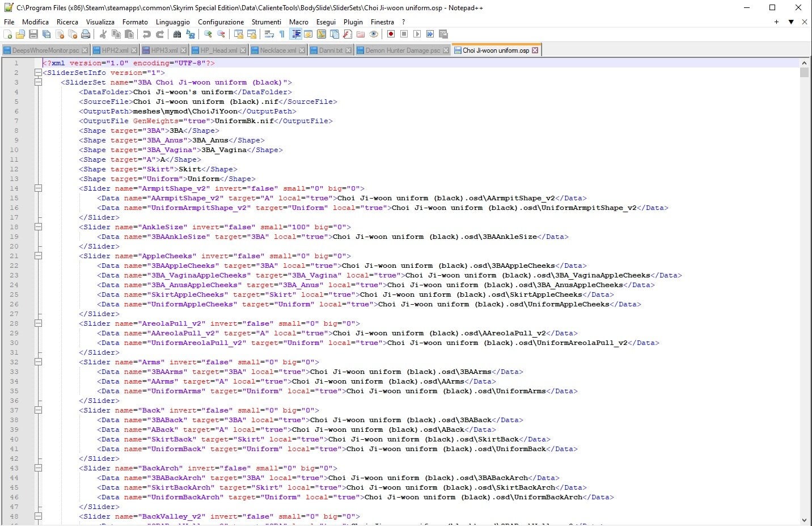The height and width of the screenshot is (526, 812).
Task: Click line number 25 in the margin
Action: point(14,294)
